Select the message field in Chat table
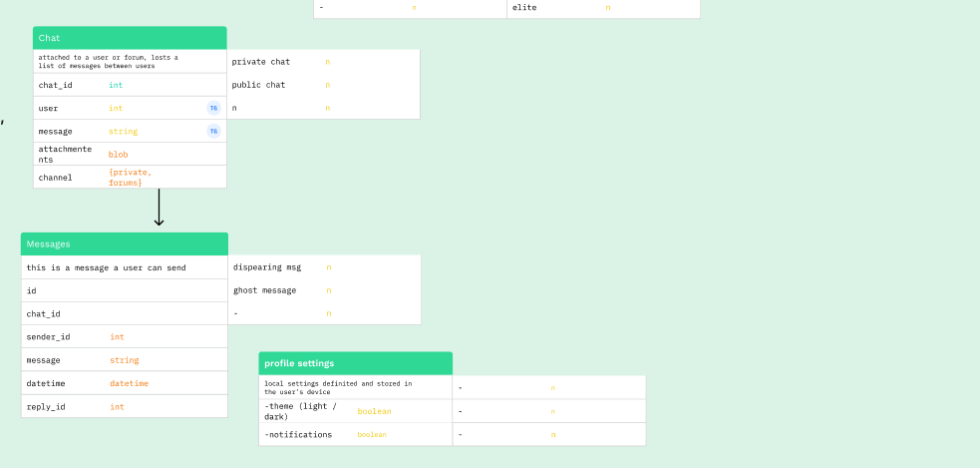This screenshot has width=980, height=468. pos(55,132)
